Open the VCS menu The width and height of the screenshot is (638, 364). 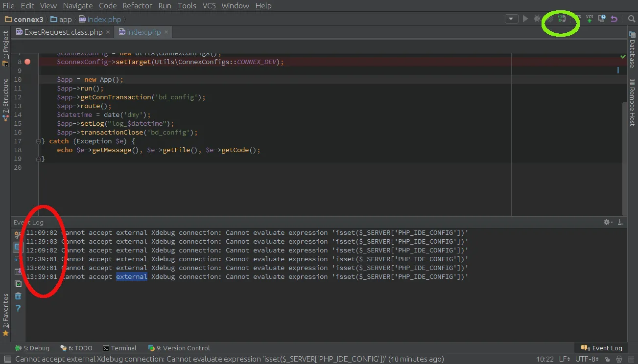pyautogui.click(x=209, y=6)
